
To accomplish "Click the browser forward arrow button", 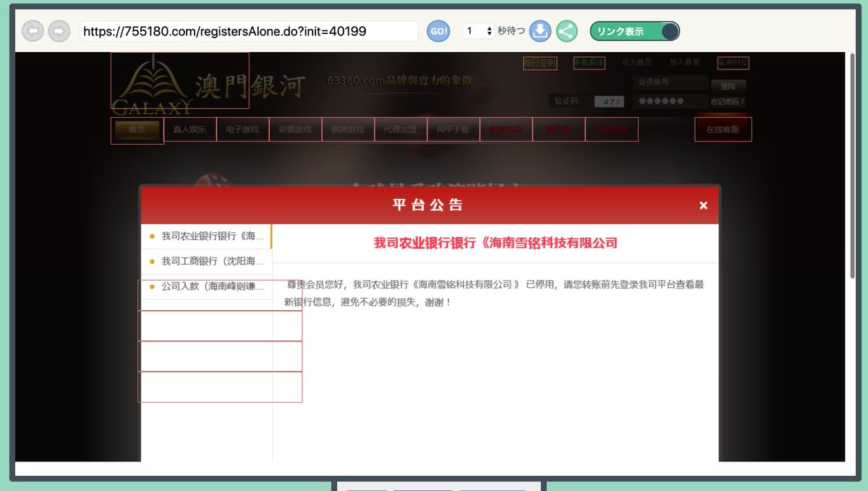I will point(59,31).
